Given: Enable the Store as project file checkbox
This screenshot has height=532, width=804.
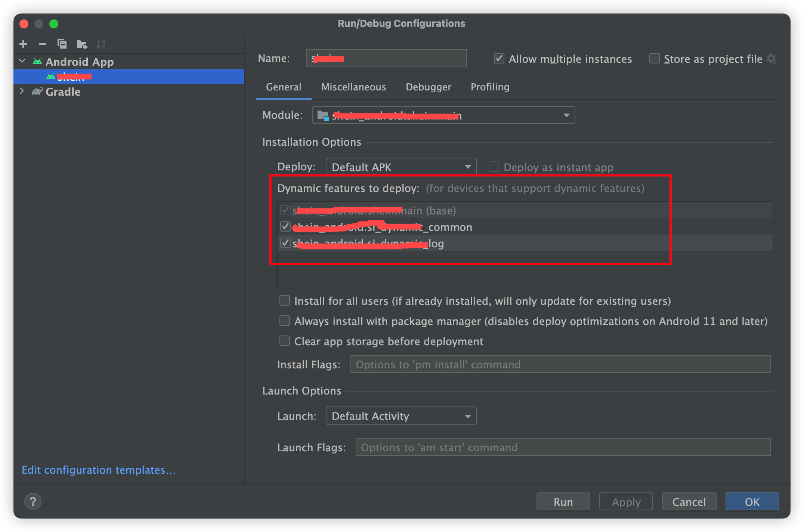Looking at the screenshot, I should 655,59.
